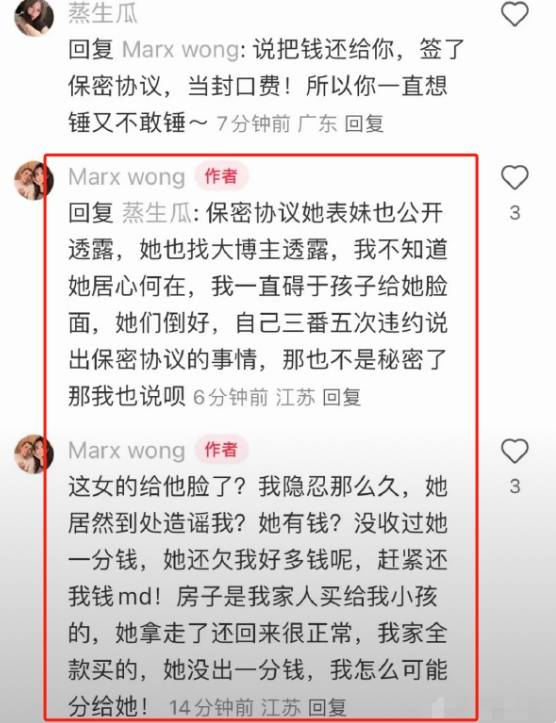Tap the like count 3 under the 保密协议 reply
This screenshot has width=556, height=723.
(x=515, y=213)
